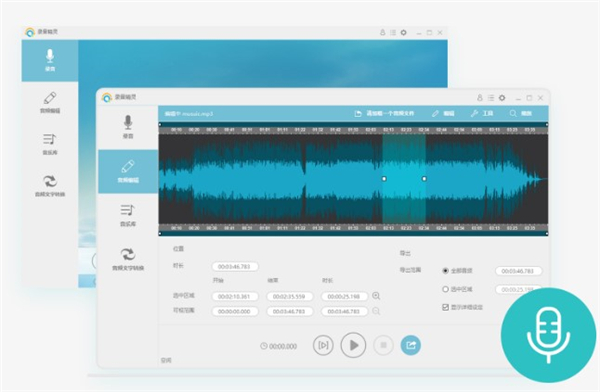Open 音频编辑 pencil icon in back window

[x=50, y=103]
